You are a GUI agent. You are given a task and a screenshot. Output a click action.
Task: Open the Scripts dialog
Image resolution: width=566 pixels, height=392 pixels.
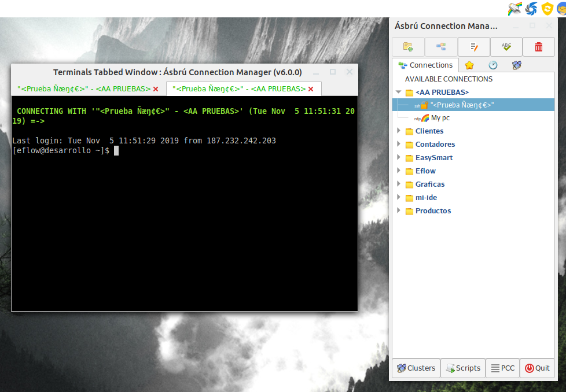tap(462, 368)
